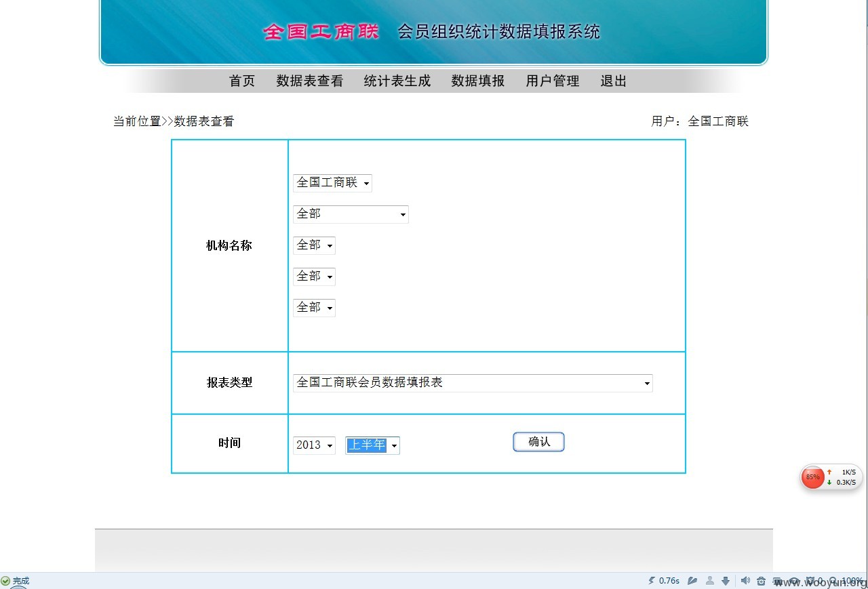Click the 报表类型 row label
868x589 pixels.
click(x=229, y=383)
